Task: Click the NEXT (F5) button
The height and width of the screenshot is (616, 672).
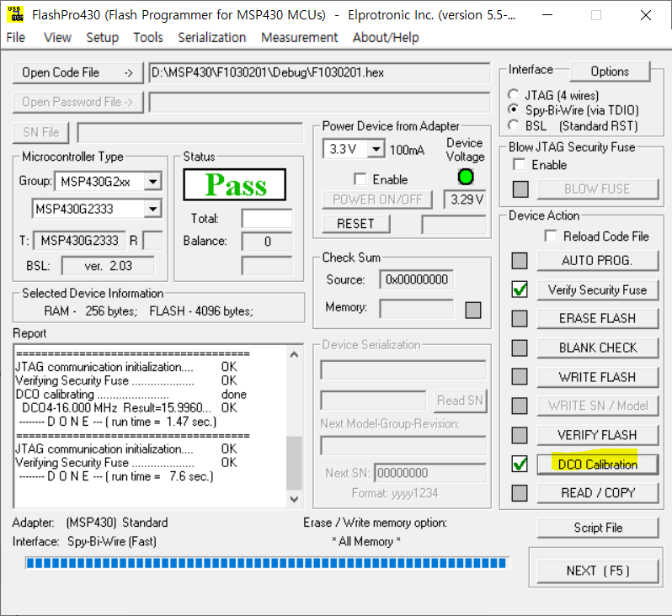Action: (597, 571)
